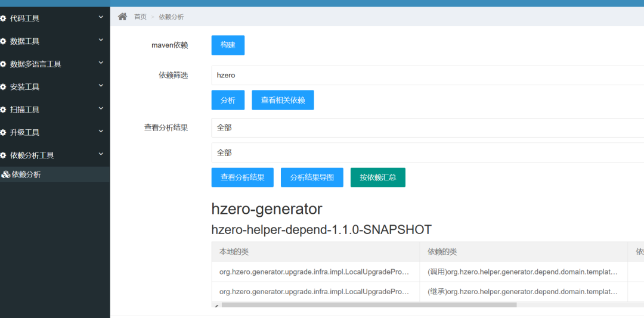Screen dimensions: 644x318
Task: Click the gear icon beside 升级工具
Action: coord(4,132)
